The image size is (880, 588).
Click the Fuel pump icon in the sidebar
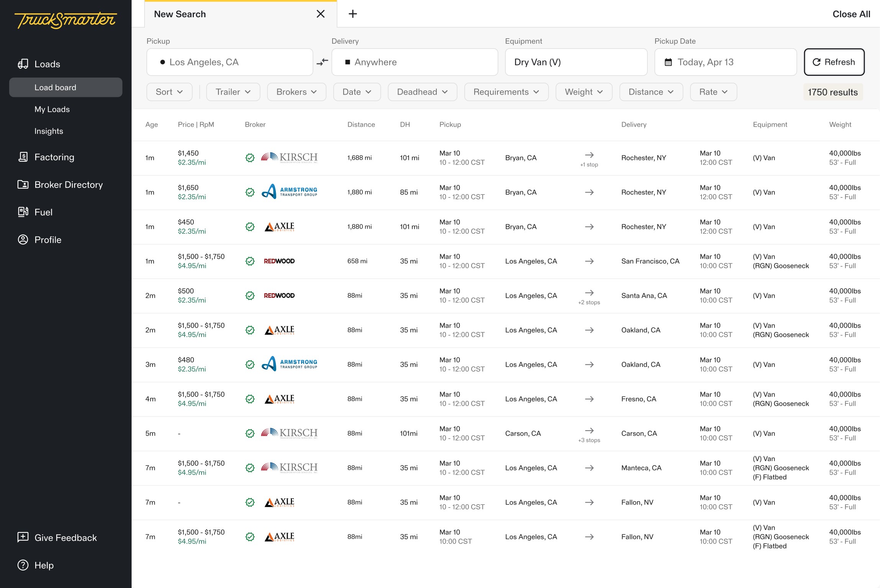click(x=23, y=212)
